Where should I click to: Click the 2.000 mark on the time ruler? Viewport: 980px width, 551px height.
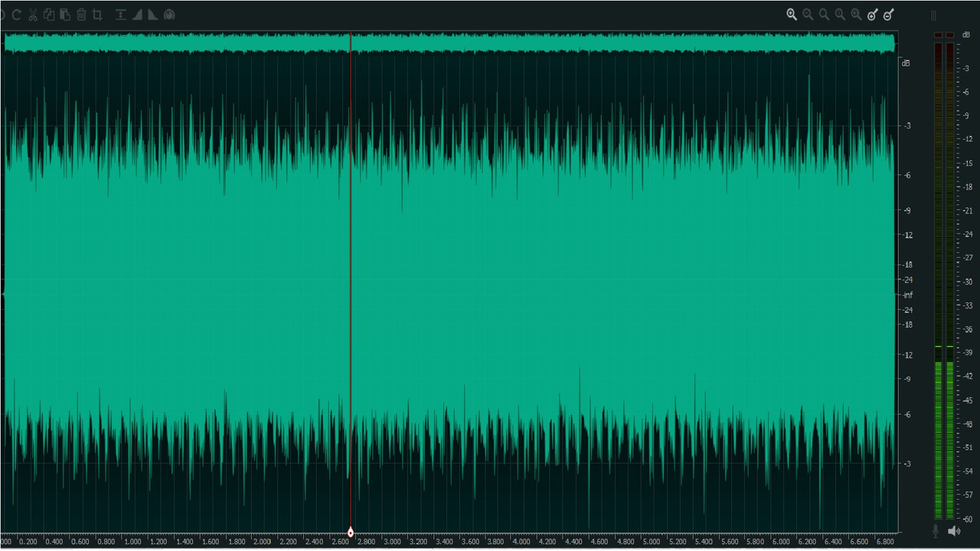(x=262, y=542)
